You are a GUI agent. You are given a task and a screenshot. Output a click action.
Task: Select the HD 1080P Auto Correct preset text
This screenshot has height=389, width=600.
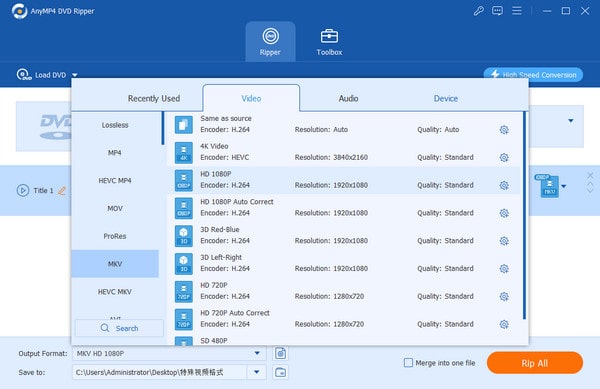pyautogui.click(x=237, y=202)
